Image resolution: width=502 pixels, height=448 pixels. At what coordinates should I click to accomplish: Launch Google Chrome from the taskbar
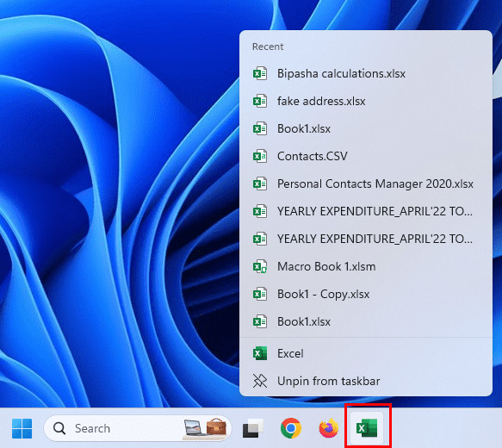(x=291, y=428)
